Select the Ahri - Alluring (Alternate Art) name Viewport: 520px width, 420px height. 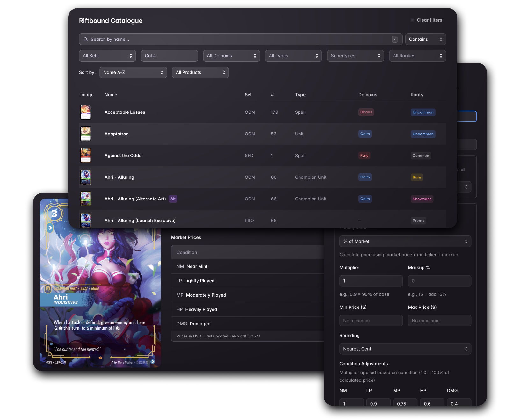point(135,199)
